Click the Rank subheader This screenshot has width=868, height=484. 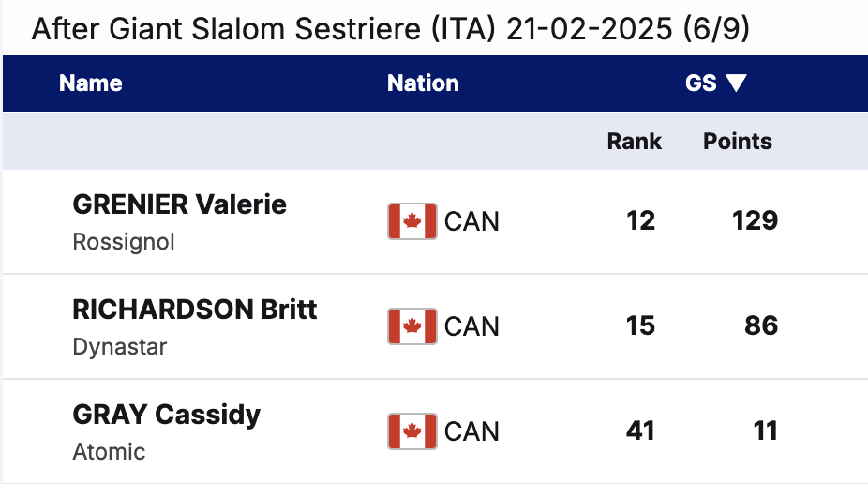(635, 142)
